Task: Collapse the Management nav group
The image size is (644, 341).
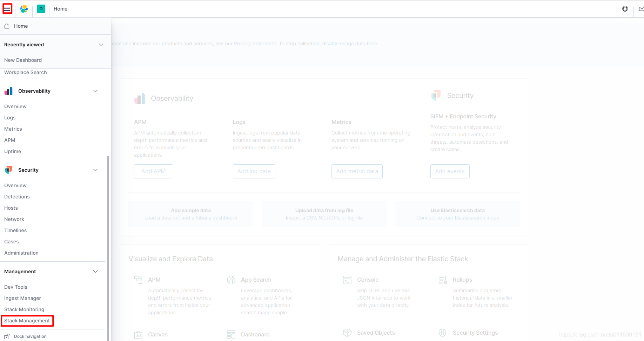Action: (95, 271)
